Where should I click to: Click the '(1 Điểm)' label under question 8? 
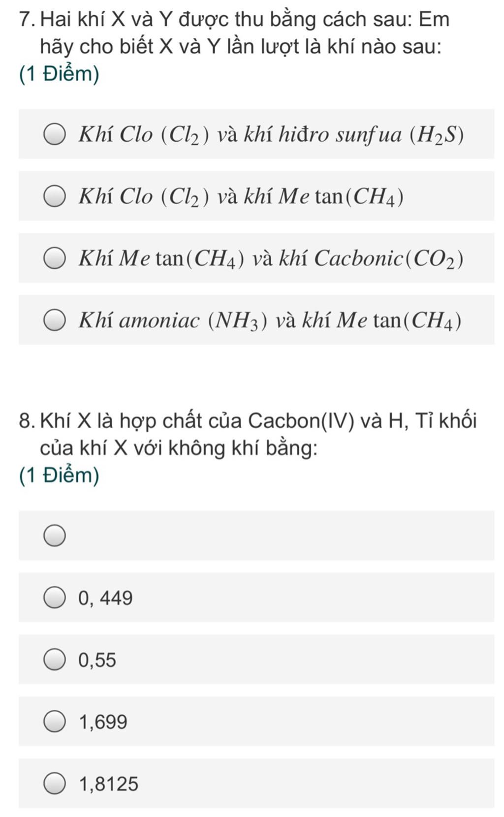[59, 475]
